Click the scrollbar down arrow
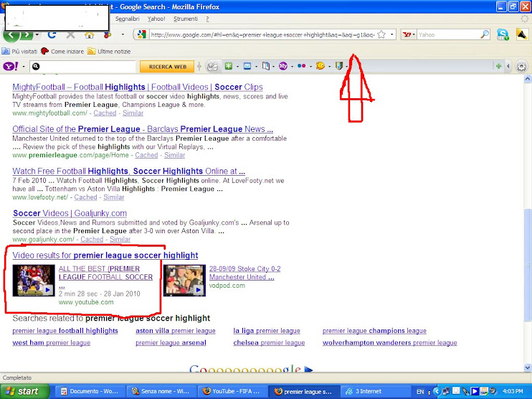The image size is (532, 399). coord(527,367)
